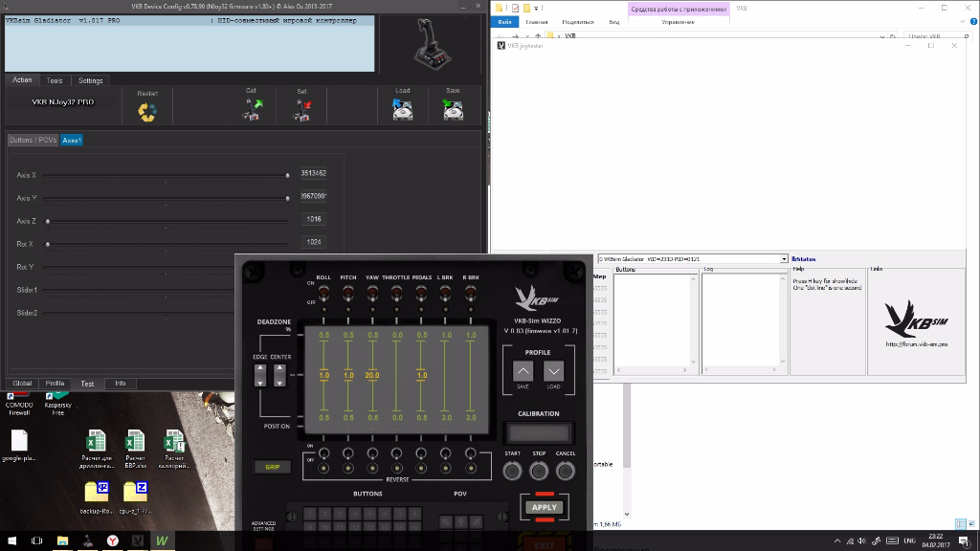Viewport: 980px width, 551px height.
Task: Open the Settings tab
Action: point(91,80)
